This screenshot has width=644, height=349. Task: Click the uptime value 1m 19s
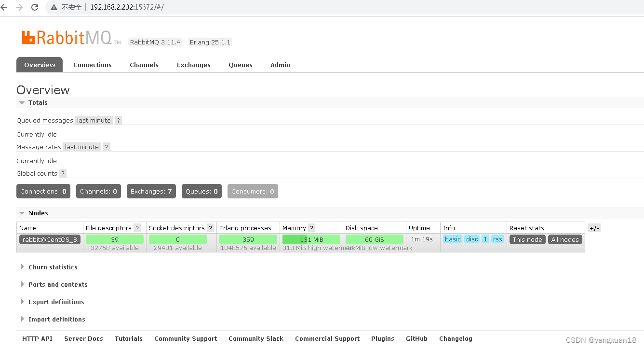coord(421,239)
